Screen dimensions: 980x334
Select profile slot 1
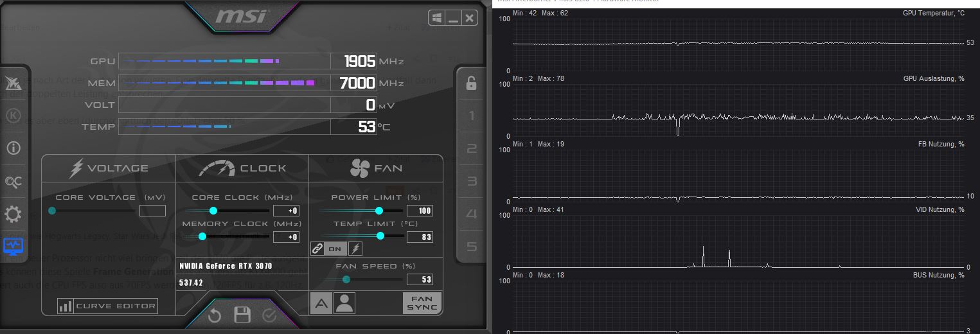pyautogui.click(x=471, y=116)
